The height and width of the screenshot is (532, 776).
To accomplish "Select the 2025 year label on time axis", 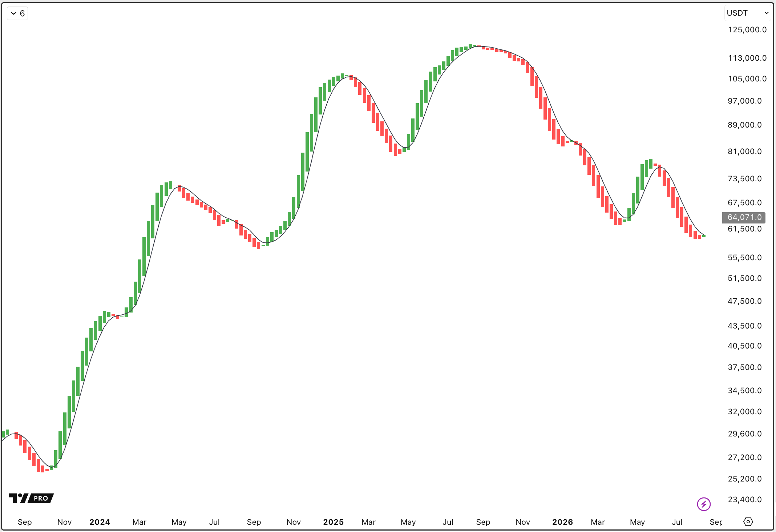I will coord(334,522).
